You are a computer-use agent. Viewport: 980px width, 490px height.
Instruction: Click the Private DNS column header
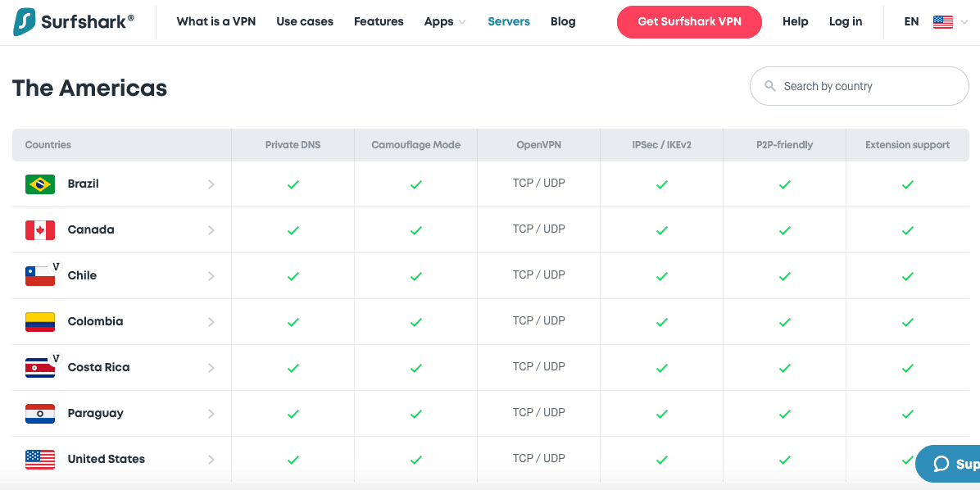point(293,145)
